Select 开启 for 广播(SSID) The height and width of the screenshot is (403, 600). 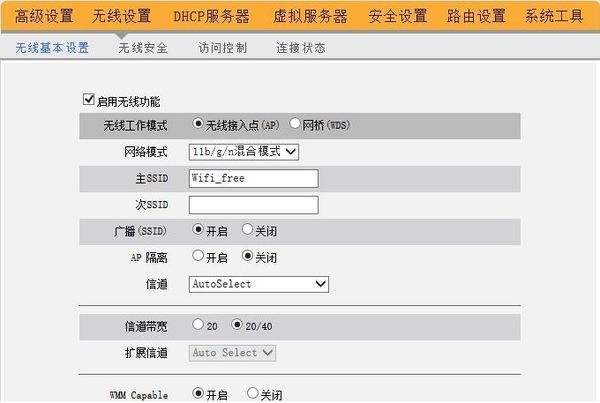coord(198,229)
